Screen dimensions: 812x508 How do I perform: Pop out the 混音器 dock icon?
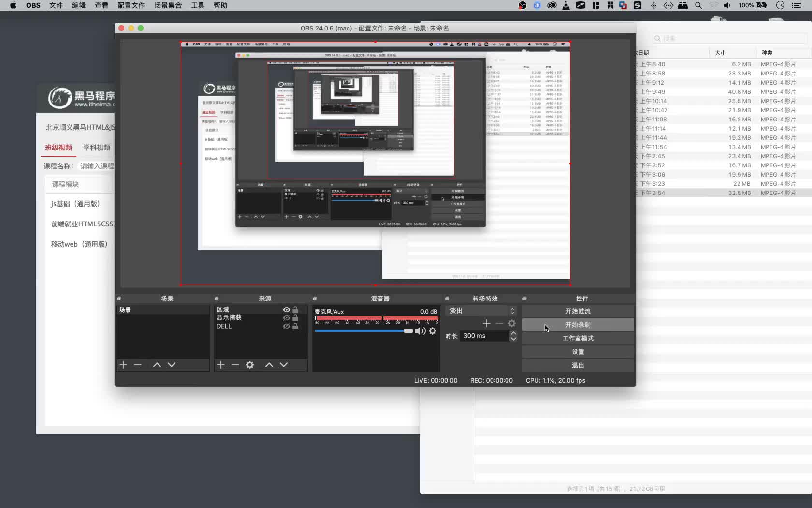[x=315, y=299]
